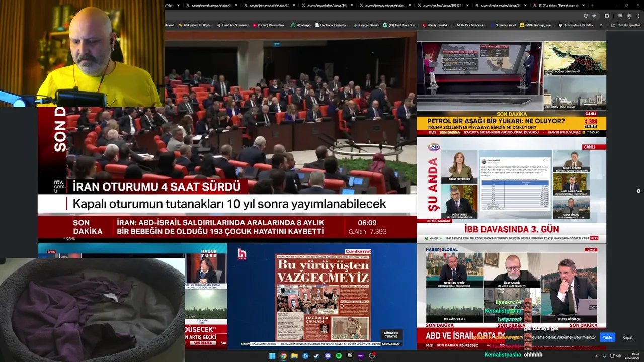Open the 'Alert Box / Stre...' bookmark
644x362 pixels.
click(x=400, y=25)
